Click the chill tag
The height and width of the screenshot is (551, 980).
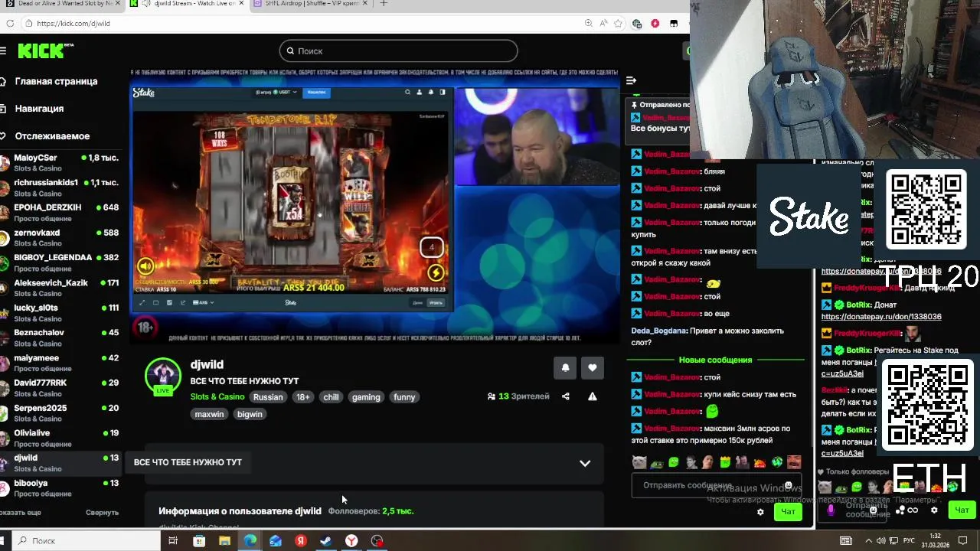pos(331,397)
